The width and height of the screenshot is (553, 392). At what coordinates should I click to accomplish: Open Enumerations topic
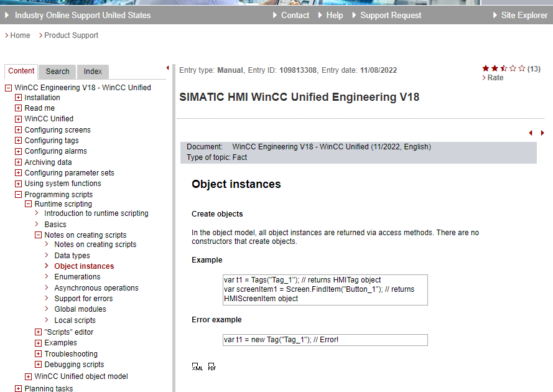pos(77,277)
